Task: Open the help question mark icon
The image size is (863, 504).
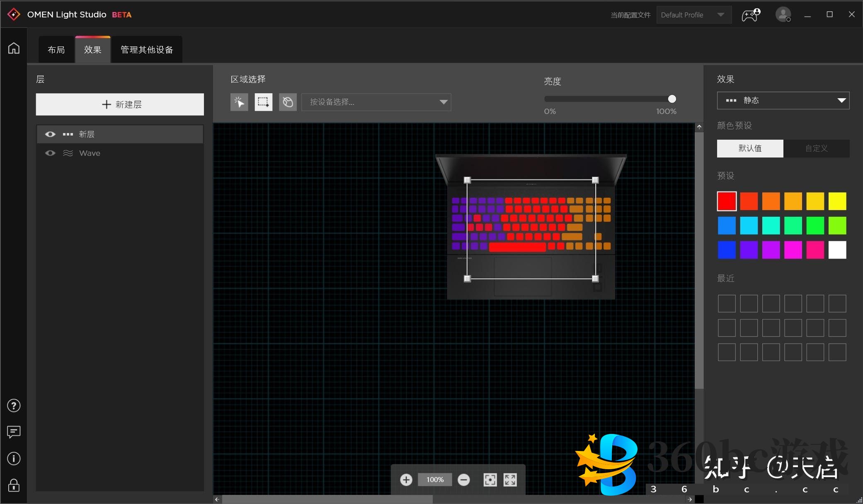Action: point(14,406)
